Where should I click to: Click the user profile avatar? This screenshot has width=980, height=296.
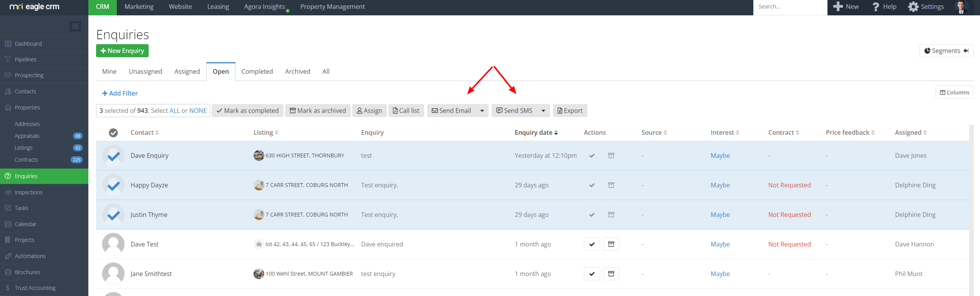click(961, 7)
